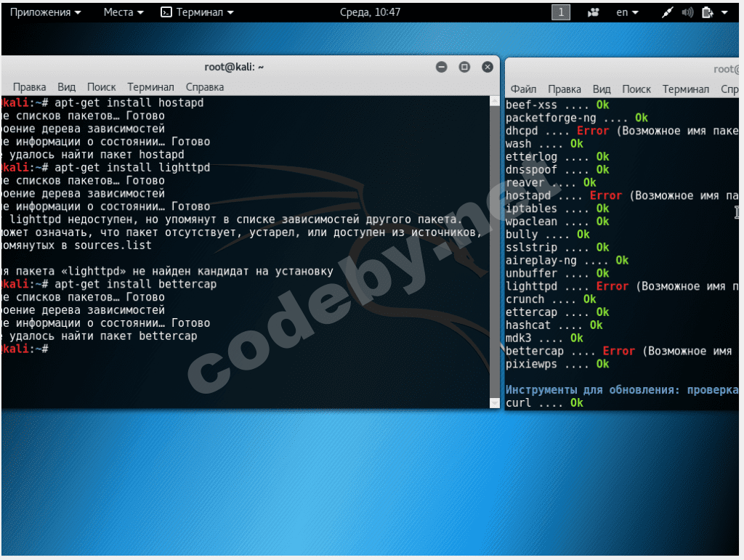Maximize the left terminal window

(x=464, y=67)
